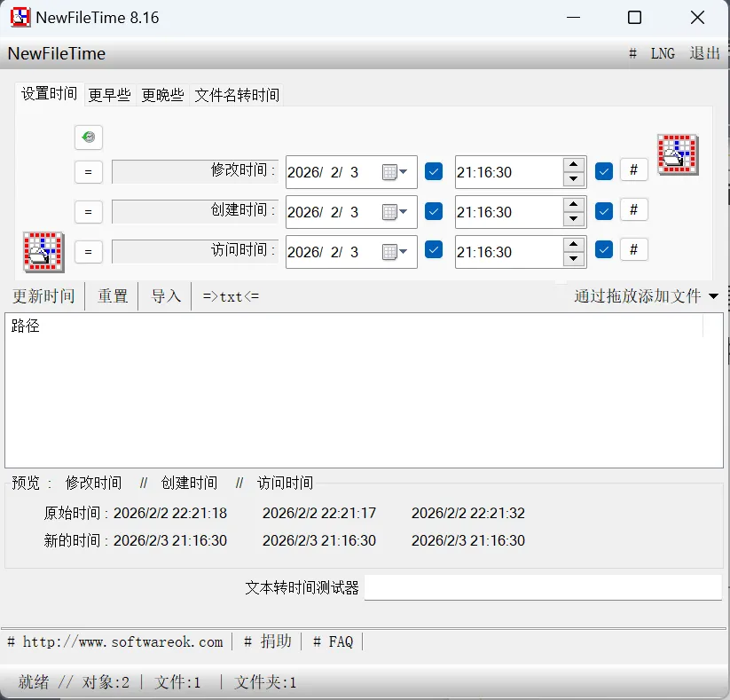
Task: Click the 访问时间 label field
Action: [x=195, y=252]
